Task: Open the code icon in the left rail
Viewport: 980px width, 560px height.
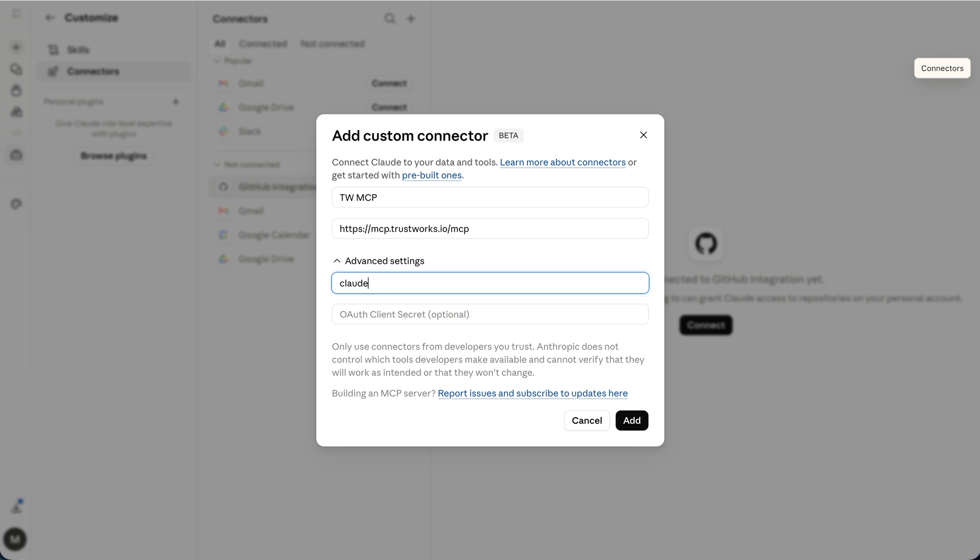Action: (x=16, y=133)
